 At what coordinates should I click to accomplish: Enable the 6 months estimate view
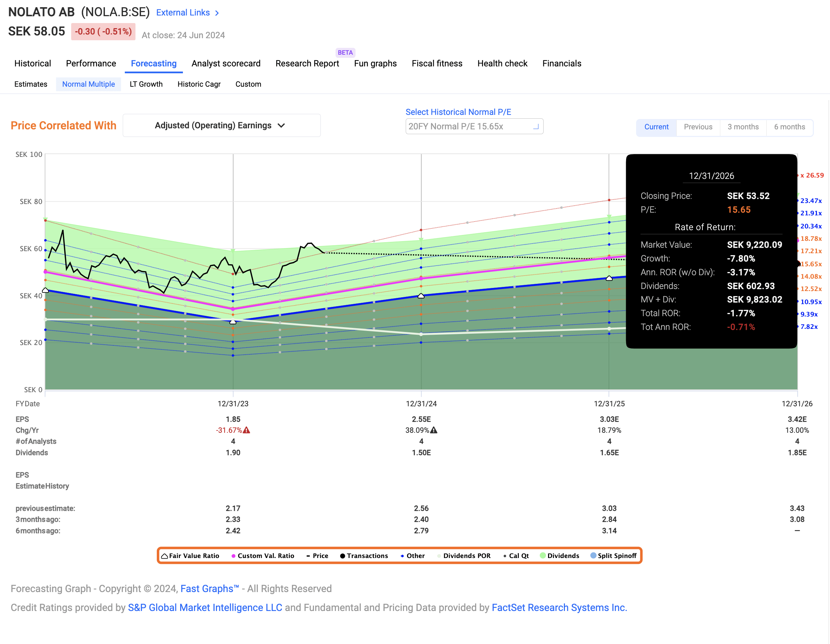coord(790,127)
